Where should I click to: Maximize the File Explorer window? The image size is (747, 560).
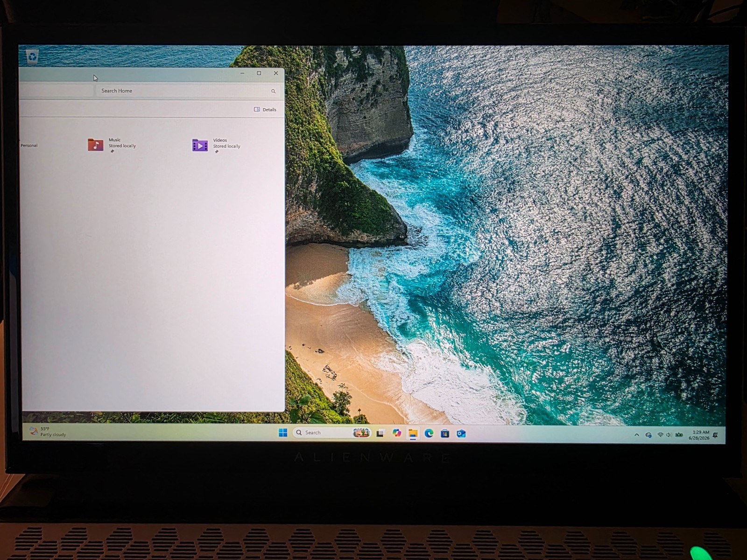coord(259,73)
